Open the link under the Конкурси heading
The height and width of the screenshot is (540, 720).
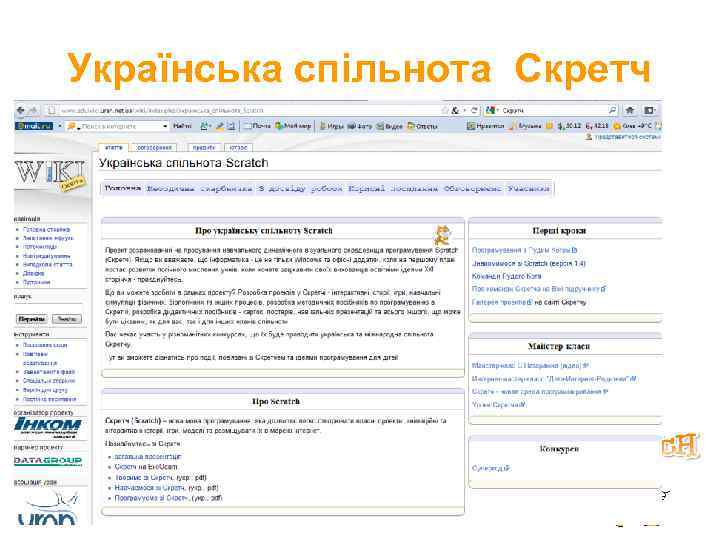point(491,468)
